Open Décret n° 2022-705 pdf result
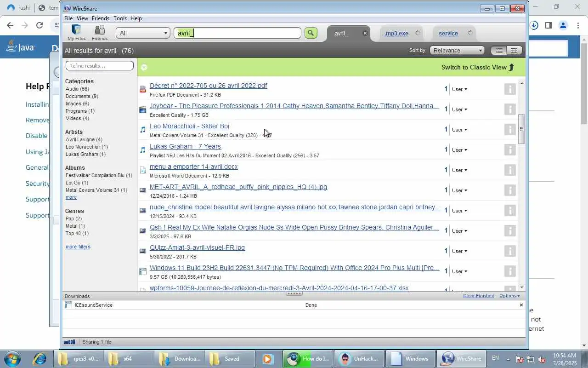Viewport: 588px width, 368px height. point(208,86)
